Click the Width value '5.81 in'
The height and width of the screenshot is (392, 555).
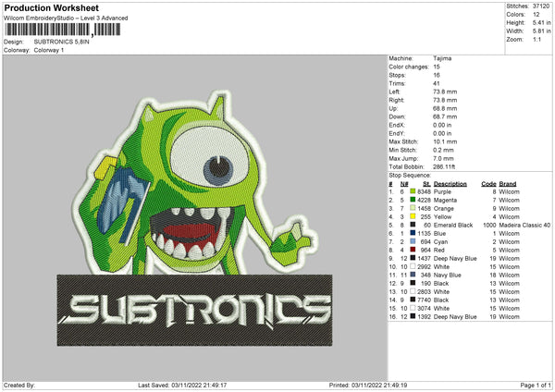[x=542, y=31]
